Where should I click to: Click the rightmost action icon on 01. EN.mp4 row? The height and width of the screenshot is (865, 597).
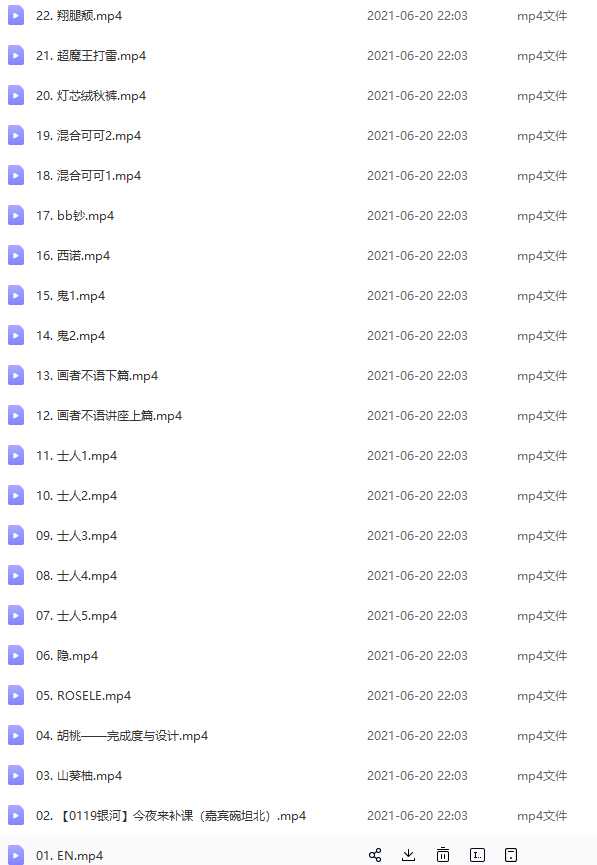511,855
